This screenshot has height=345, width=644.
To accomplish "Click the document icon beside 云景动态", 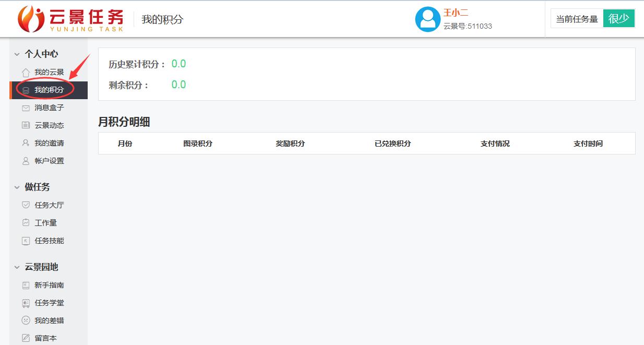I will tap(25, 125).
